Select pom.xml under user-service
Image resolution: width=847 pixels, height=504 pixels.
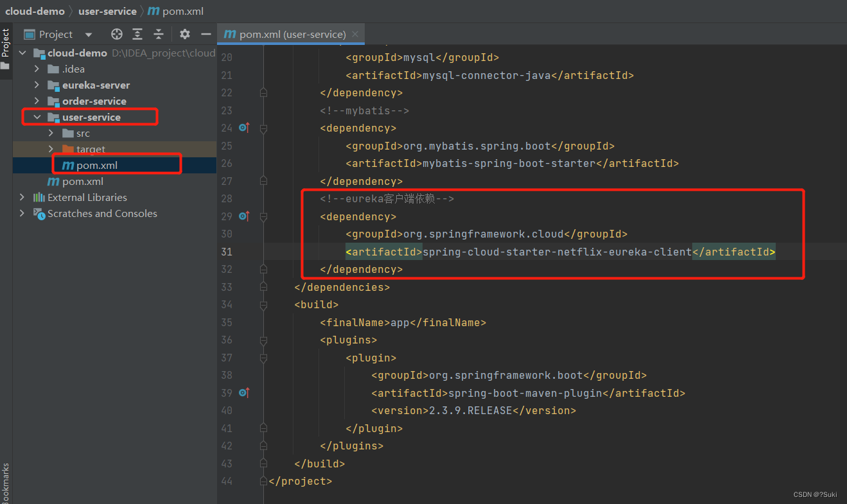pos(115,165)
